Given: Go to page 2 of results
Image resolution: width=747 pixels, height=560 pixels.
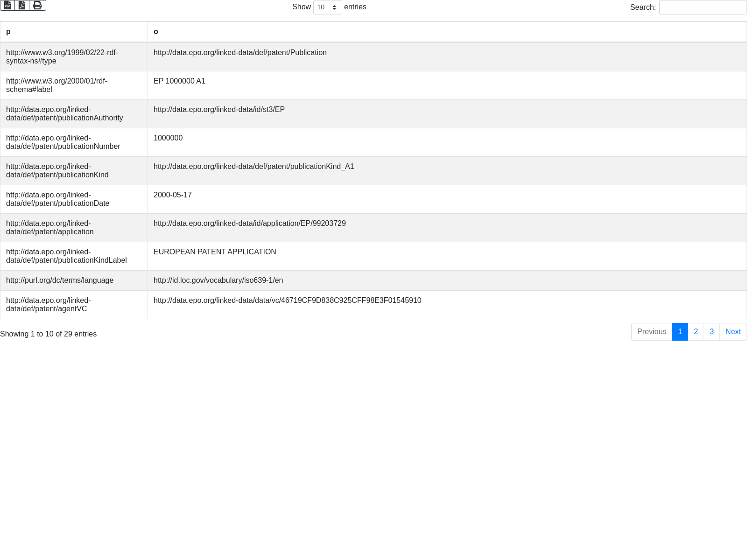Looking at the screenshot, I should [x=696, y=332].
